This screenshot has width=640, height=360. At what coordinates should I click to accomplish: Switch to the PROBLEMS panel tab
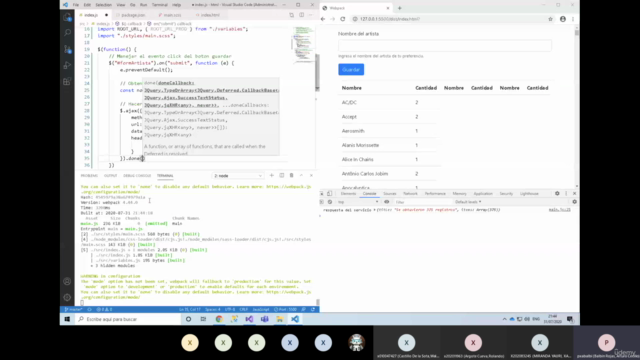pyautogui.click(x=89, y=176)
